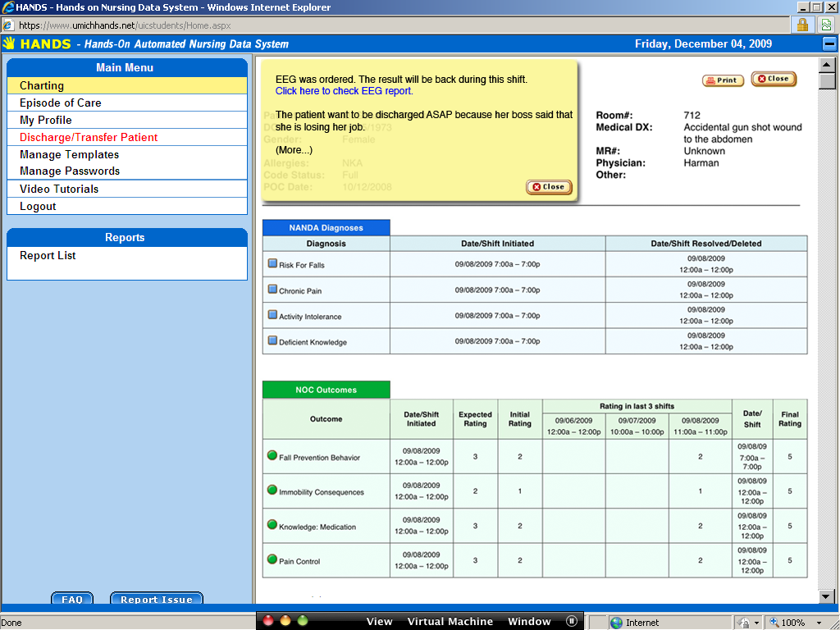The width and height of the screenshot is (840, 630).
Task: Click the FAQ button
Action: (72, 599)
